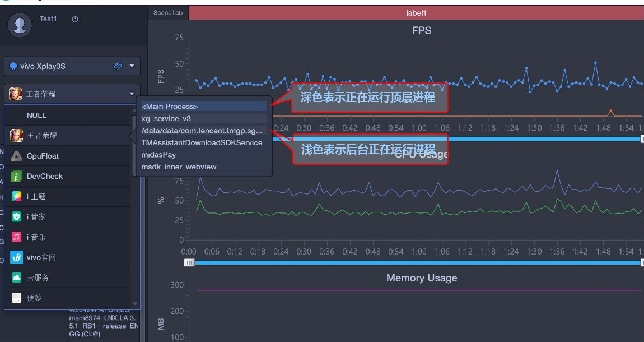Collapse the 王者荣耀 app dropdown arrow
The height and width of the screenshot is (342, 644).
132,94
